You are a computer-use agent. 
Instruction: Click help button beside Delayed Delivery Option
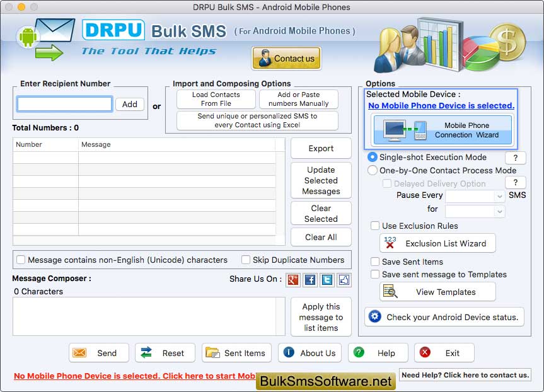click(516, 183)
